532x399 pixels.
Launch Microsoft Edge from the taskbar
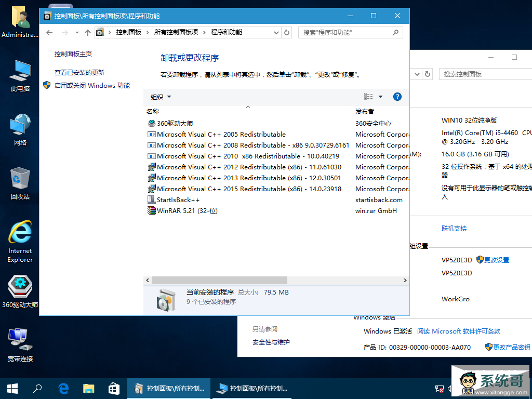[63, 389]
